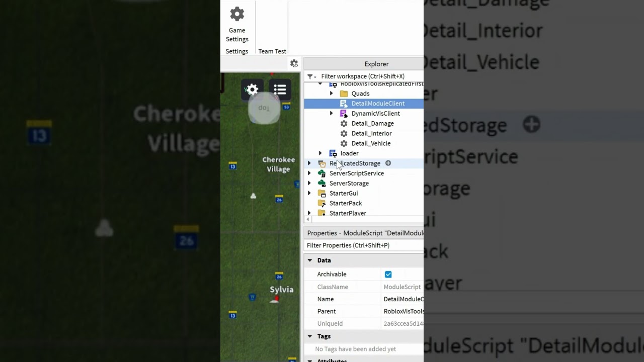The image size is (644, 362).
Task: Expand the StarterPlayer node
Action: click(x=309, y=213)
